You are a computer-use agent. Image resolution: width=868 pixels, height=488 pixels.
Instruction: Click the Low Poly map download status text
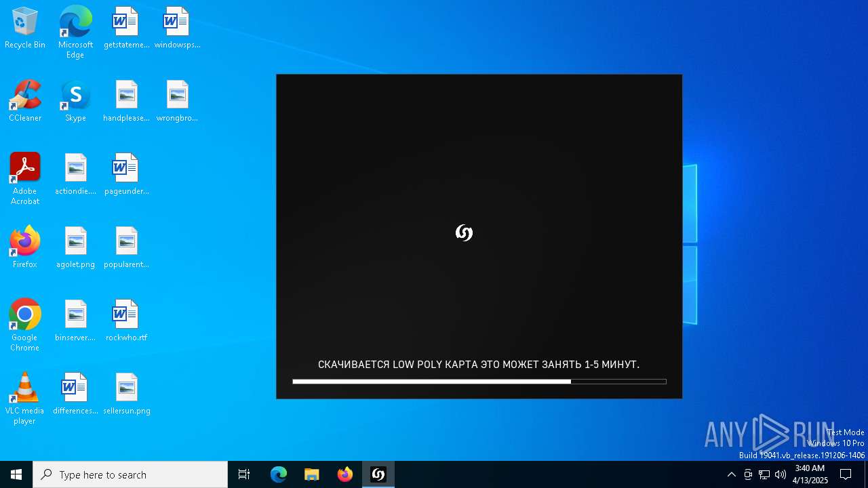(x=479, y=365)
